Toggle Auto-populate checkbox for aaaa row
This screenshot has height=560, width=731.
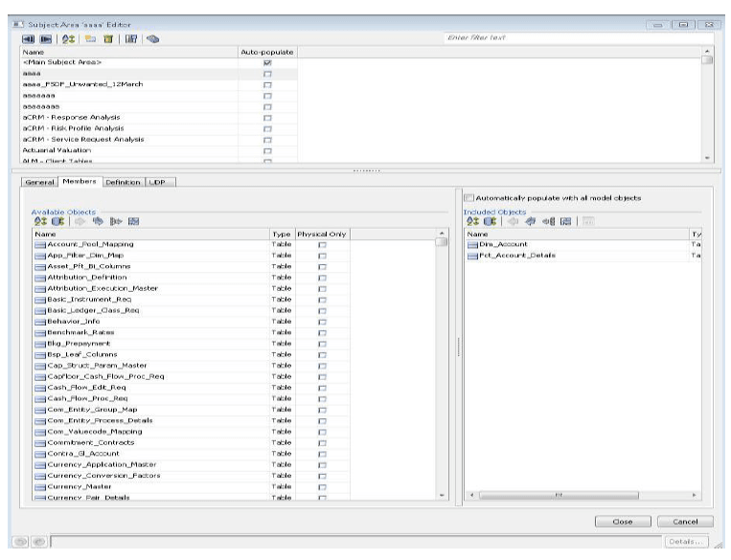267,74
